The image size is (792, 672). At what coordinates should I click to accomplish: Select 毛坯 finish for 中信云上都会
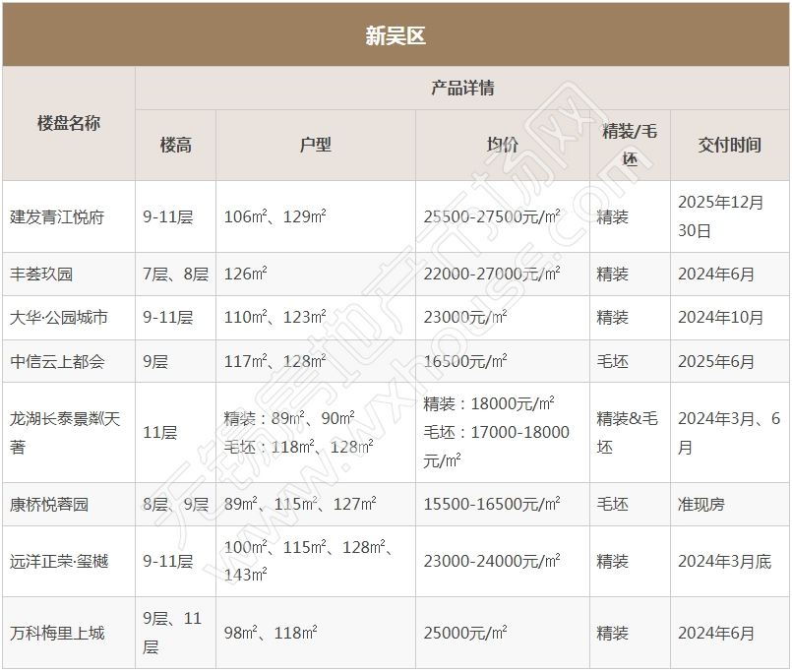click(x=612, y=361)
